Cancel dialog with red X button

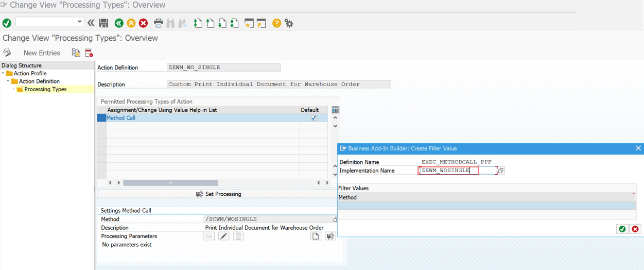tap(635, 229)
